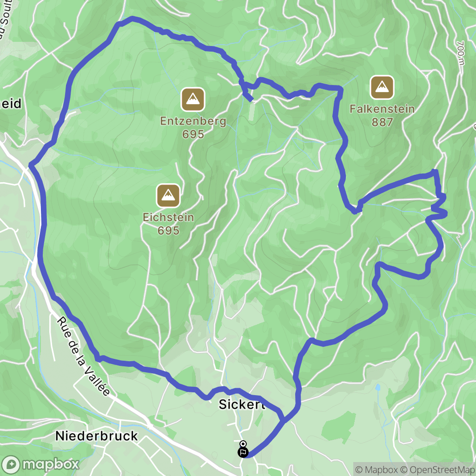Click the Mapbox compass circle logo icon
476x476 pixels.
11,465
